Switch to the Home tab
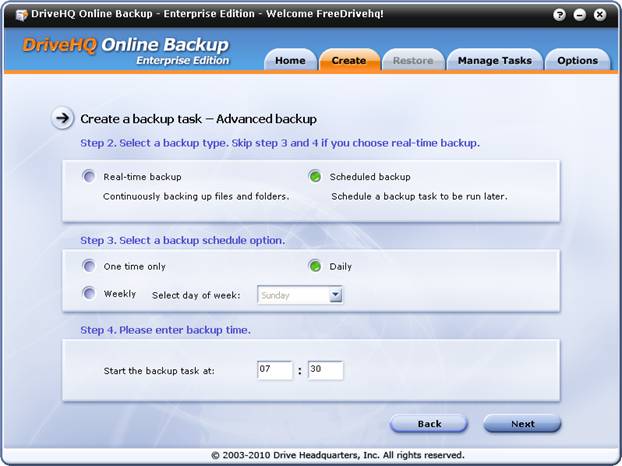Screen dimensions: 622x466 pyautogui.click(x=290, y=61)
